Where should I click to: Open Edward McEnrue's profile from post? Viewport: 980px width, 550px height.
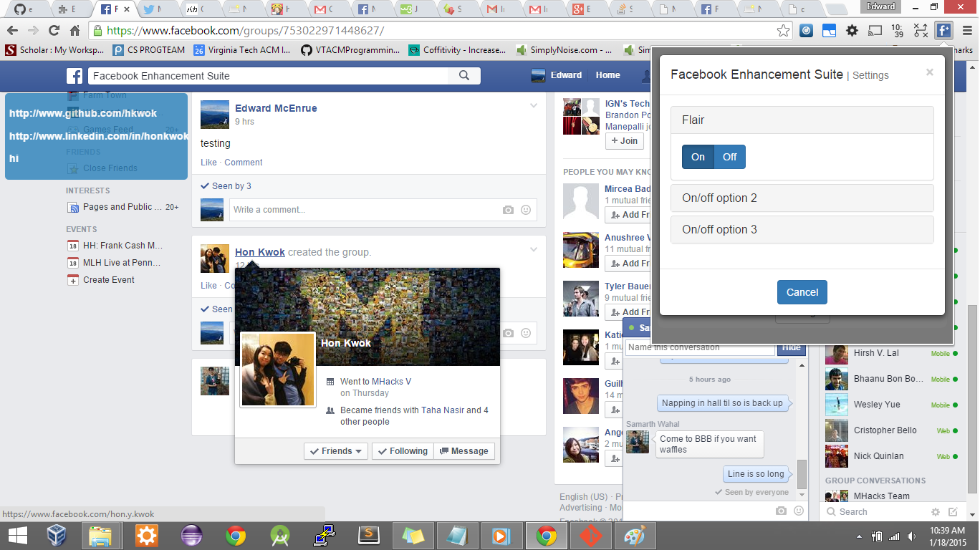pos(276,108)
